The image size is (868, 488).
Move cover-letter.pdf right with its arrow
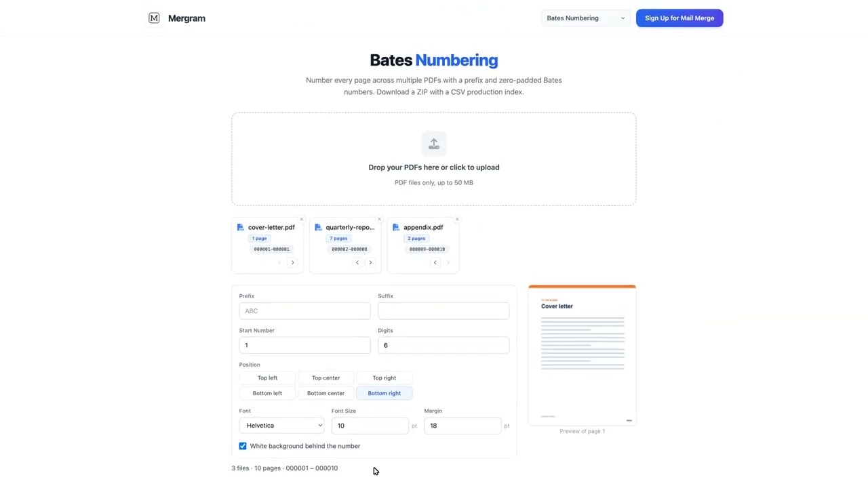click(293, 262)
